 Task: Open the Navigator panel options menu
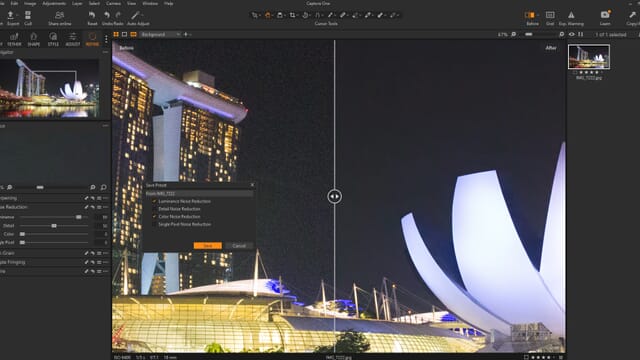106,52
